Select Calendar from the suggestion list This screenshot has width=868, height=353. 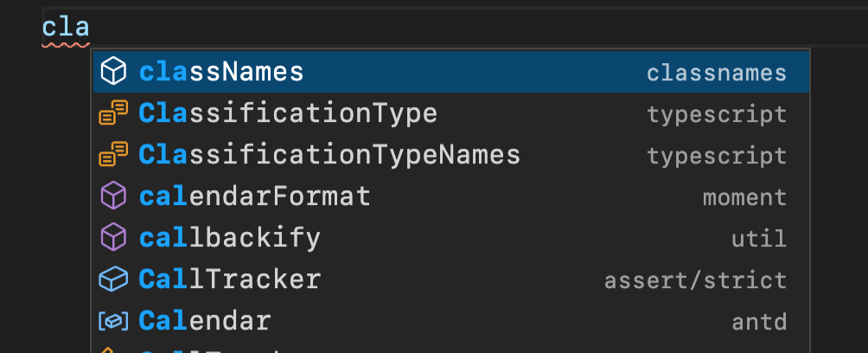204,321
